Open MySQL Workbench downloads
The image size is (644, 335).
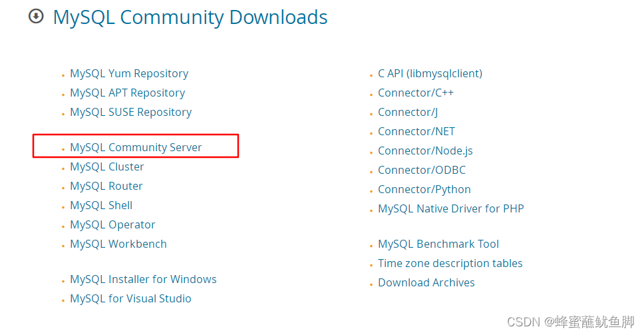(x=118, y=244)
